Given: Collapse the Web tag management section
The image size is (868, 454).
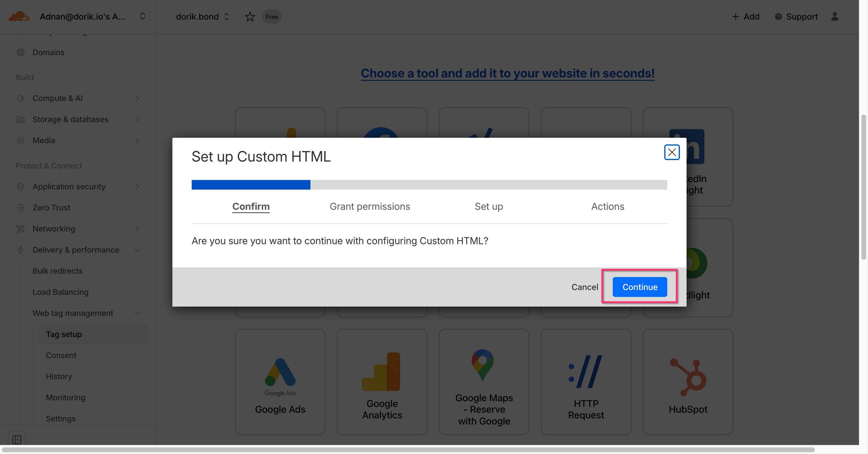Looking at the screenshot, I should [x=137, y=313].
